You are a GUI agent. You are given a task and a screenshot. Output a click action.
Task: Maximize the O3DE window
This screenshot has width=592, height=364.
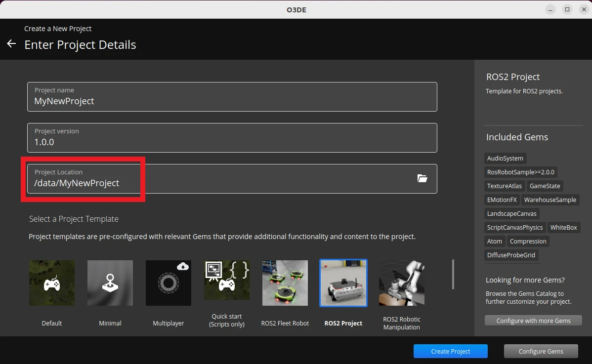click(567, 9)
